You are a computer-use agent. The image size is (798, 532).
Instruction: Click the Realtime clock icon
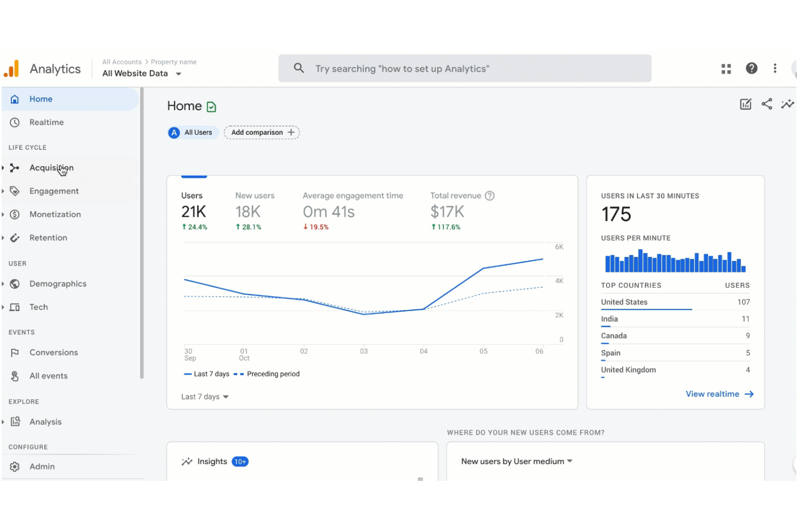(15, 122)
